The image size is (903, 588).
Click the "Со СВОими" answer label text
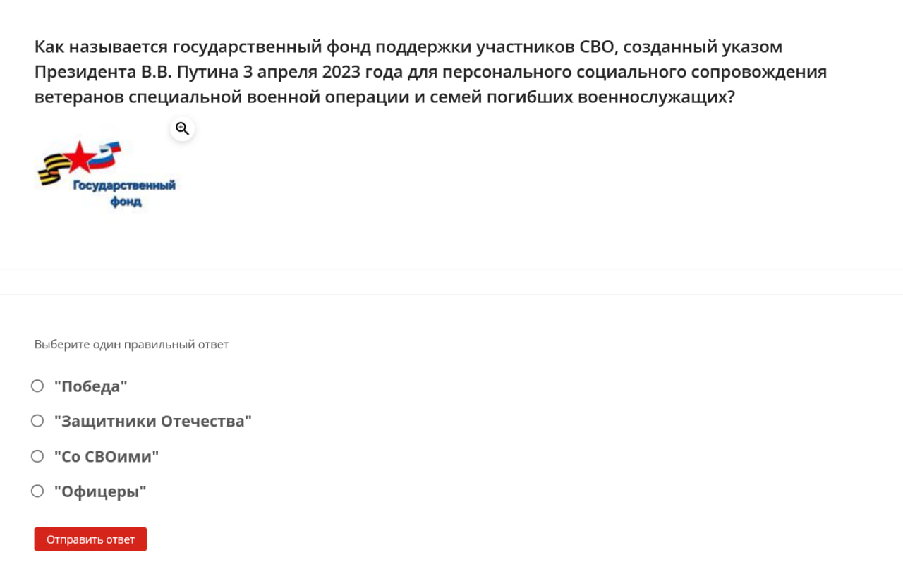point(106,457)
